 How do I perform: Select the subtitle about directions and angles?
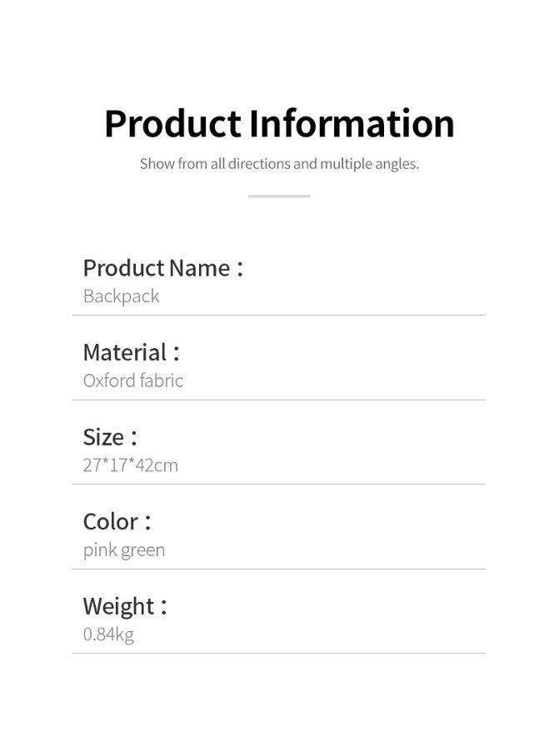tap(279, 164)
